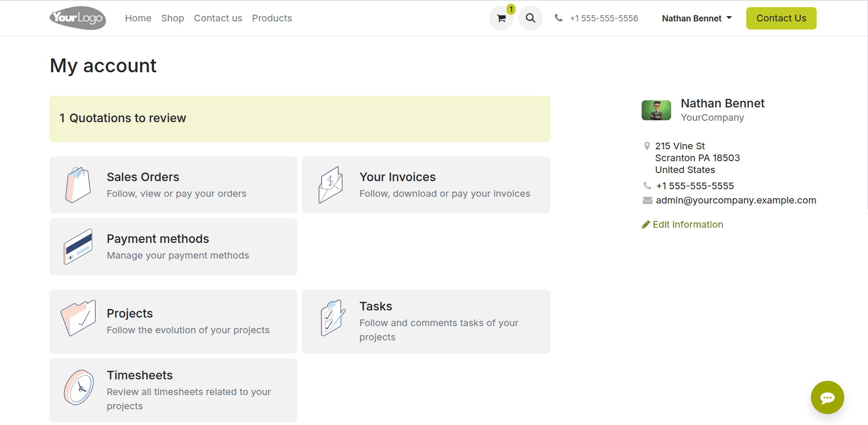Open the shopping cart icon

[501, 19]
